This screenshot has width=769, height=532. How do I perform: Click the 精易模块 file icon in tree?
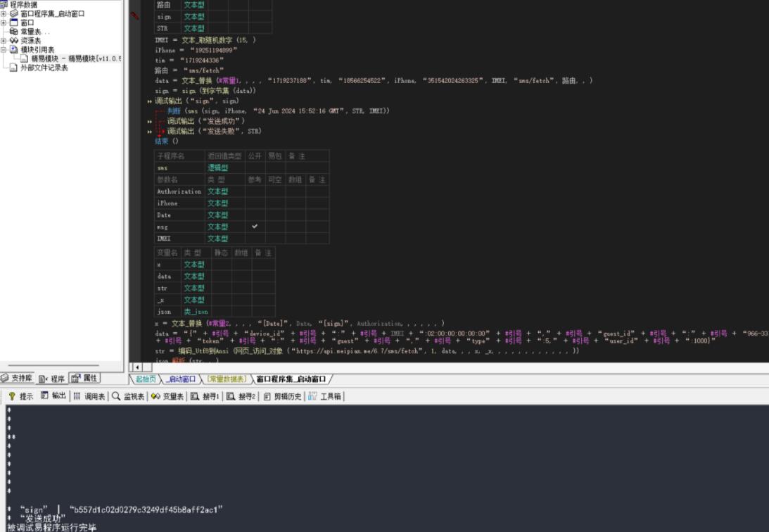[24, 59]
